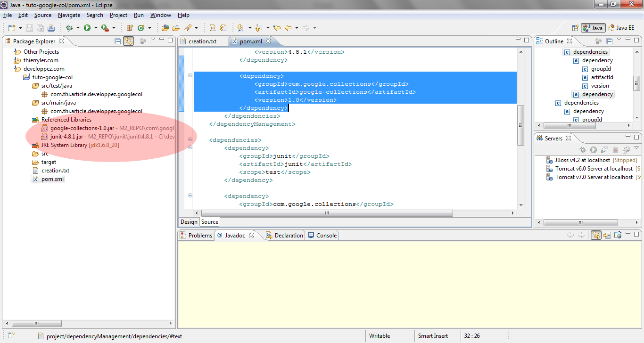Select google-collections-1.0.jar in Package Explorer
Image resolution: width=644 pixels, height=343 pixels.
coord(79,128)
